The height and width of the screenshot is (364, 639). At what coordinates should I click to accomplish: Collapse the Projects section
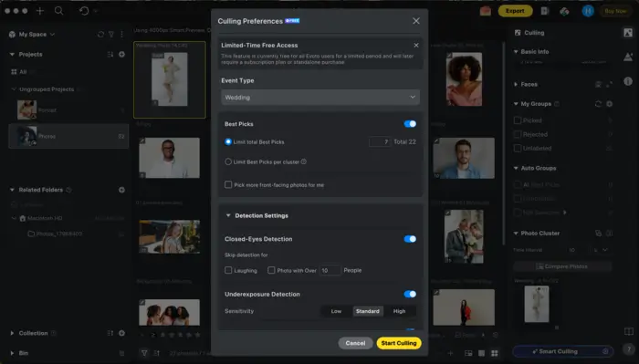click(x=12, y=54)
